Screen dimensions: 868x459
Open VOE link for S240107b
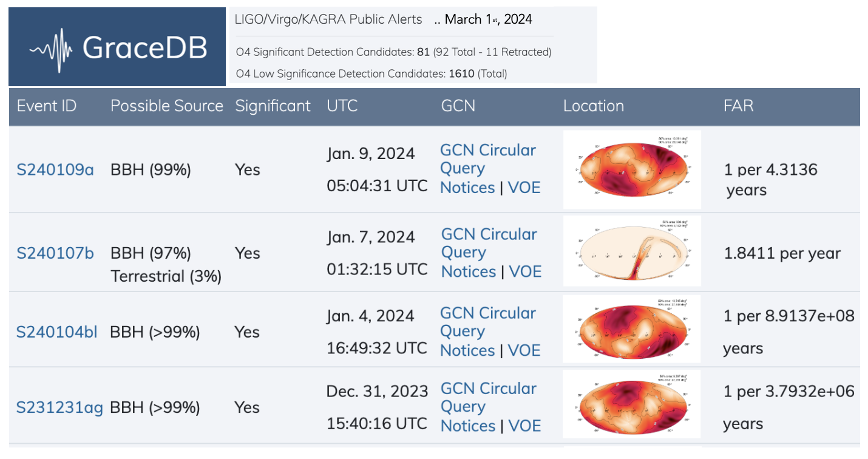tap(525, 271)
